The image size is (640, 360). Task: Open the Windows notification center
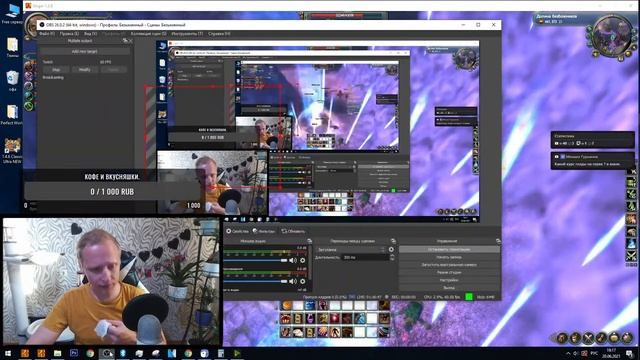(x=629, y=353)
